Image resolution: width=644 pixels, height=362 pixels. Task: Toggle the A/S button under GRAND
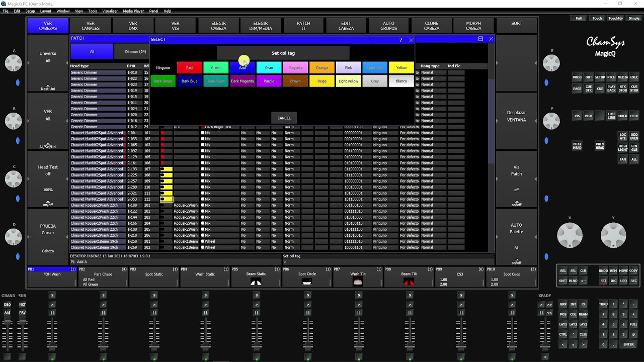coord(8,313)
